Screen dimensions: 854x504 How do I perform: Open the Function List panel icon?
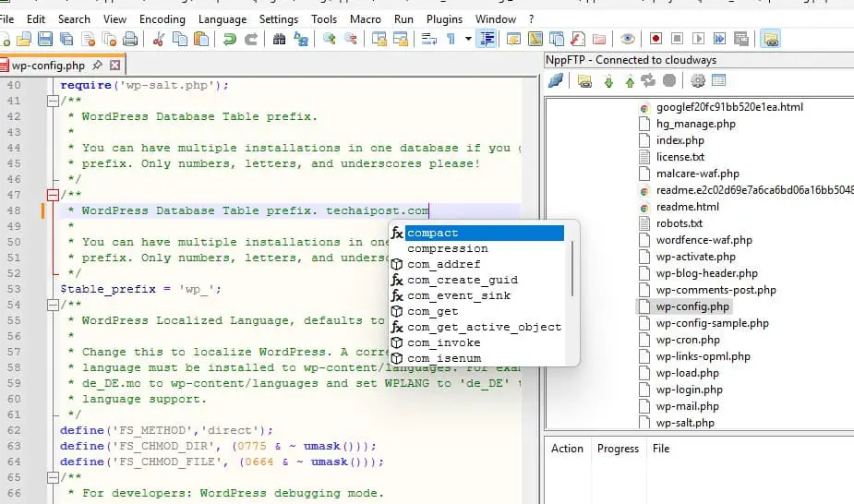[578, 39]
